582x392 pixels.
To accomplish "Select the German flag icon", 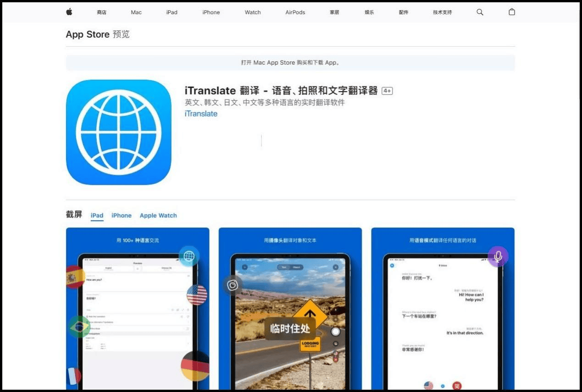I will pyautogui.click(x=196, y=367).
